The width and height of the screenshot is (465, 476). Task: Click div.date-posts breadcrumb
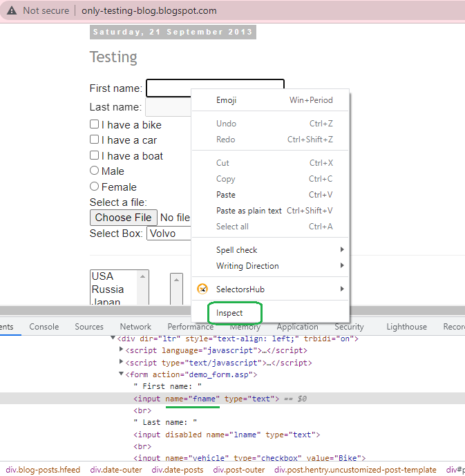pos(178,470)
